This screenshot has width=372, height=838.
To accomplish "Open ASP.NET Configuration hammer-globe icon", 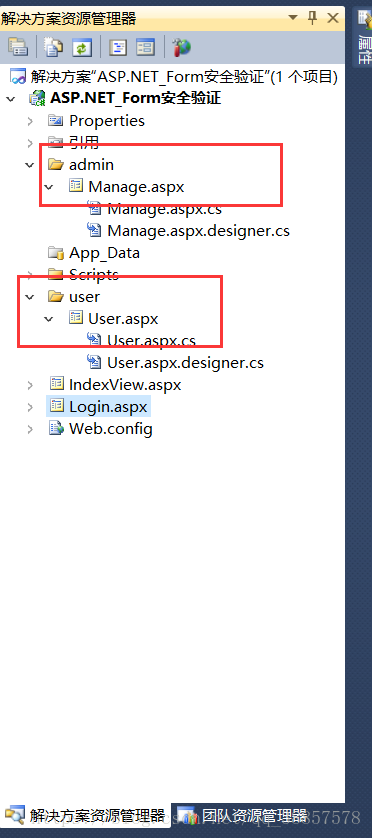I will click(181, 48).
